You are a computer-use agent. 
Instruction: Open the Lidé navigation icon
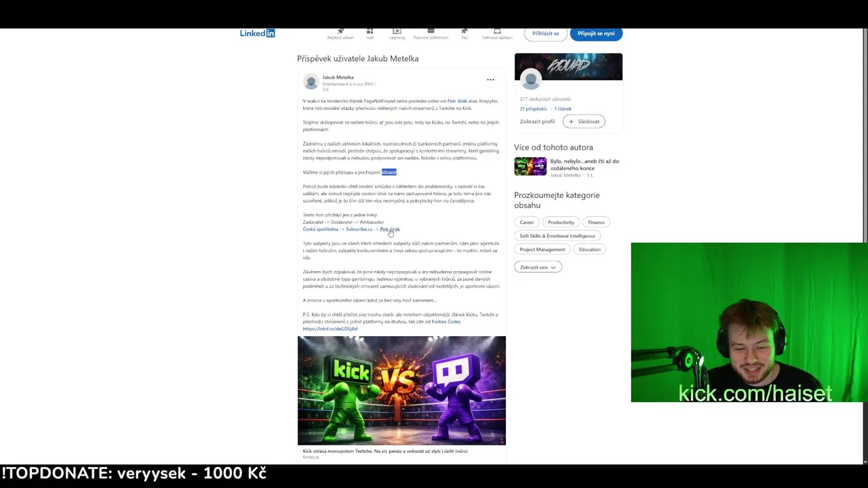click(370, 34)
